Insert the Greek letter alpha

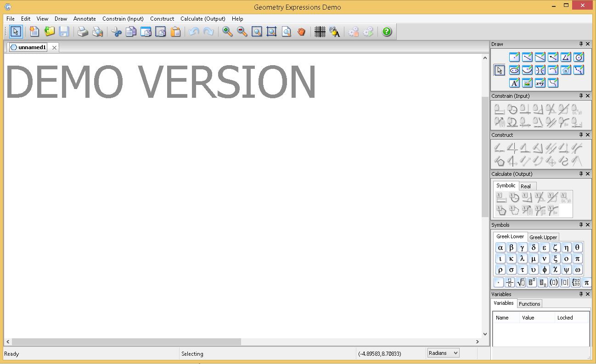(x=500, y=247)
